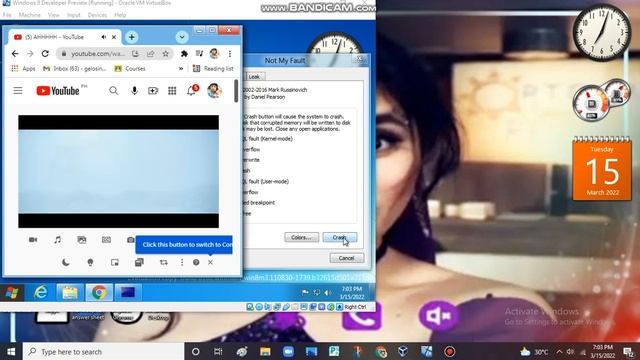
Task: Expand the hidden bookmarks chevron
Action: point(181,69)
